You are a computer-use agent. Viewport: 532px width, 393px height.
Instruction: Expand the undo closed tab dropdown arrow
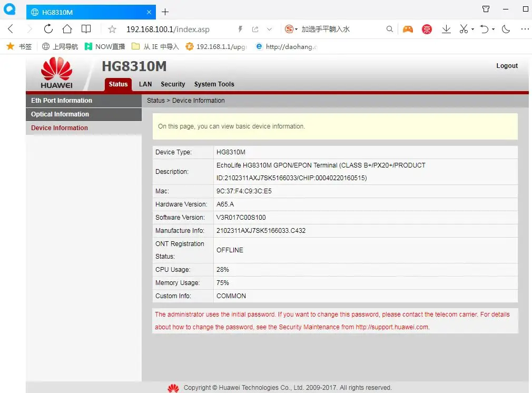[494, 29]
